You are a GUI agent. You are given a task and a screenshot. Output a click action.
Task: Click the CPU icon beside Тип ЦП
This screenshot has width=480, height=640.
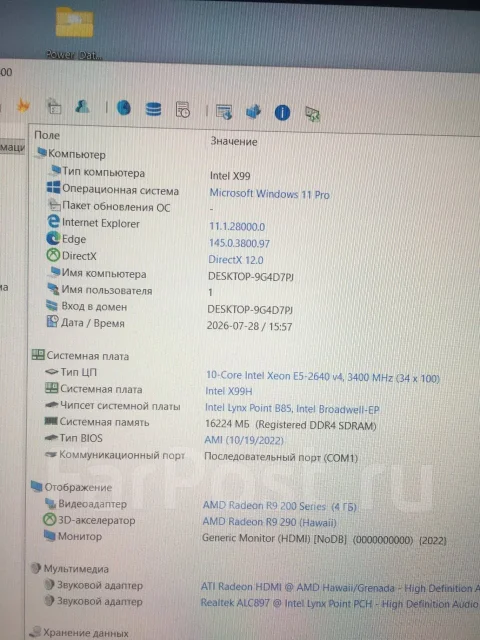(51, 371)
